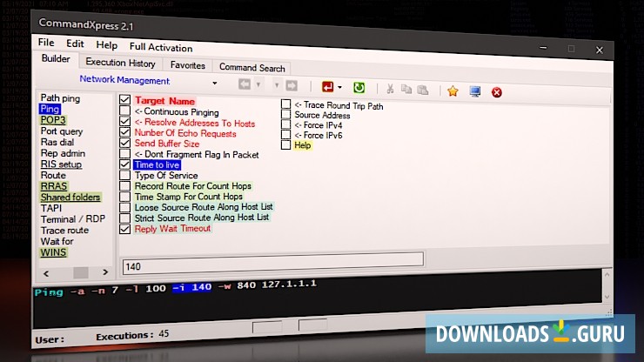644x362 pixels.
Task: Select Wait for command
Action: 57,241
